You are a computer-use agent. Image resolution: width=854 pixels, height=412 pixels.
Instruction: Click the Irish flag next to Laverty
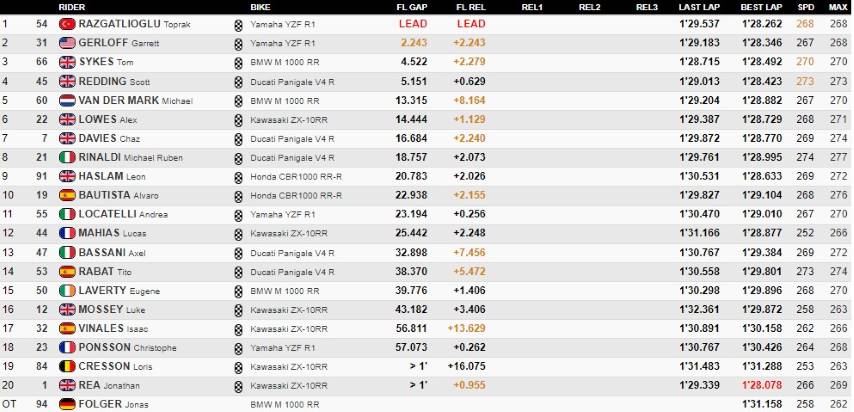(67, 290)
